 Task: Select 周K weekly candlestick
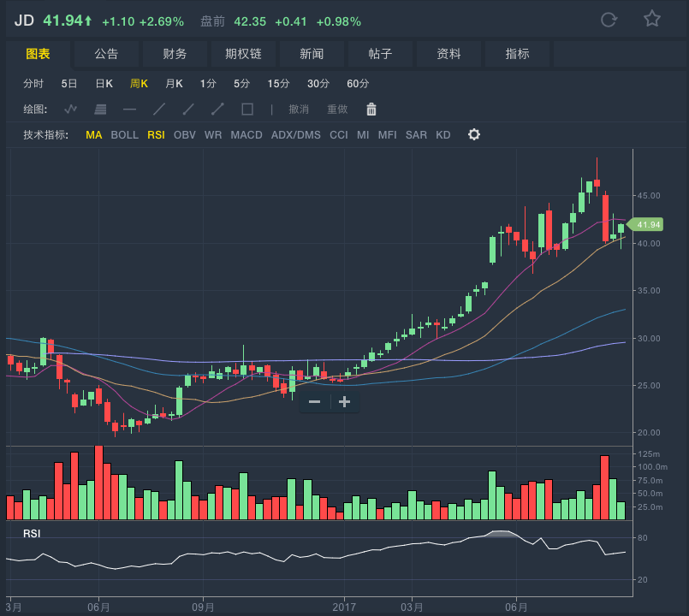click(x=139, y=84)
